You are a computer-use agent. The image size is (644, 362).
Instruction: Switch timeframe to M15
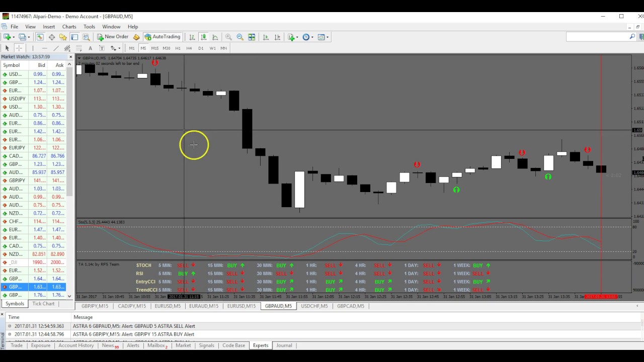(154, 48)
